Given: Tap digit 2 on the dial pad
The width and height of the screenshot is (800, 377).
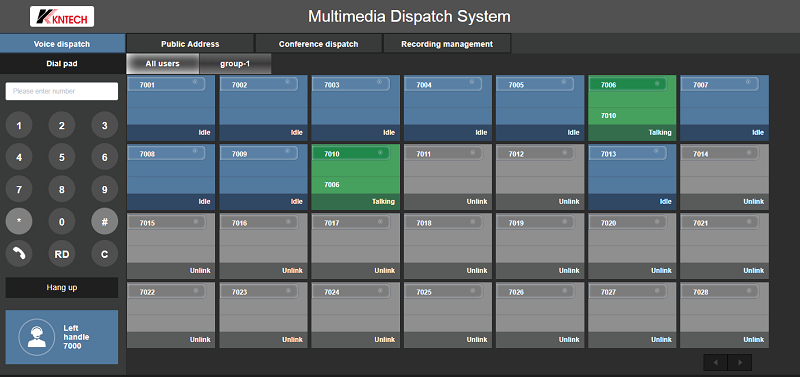Looking at the screenshot, I should 62,125.
